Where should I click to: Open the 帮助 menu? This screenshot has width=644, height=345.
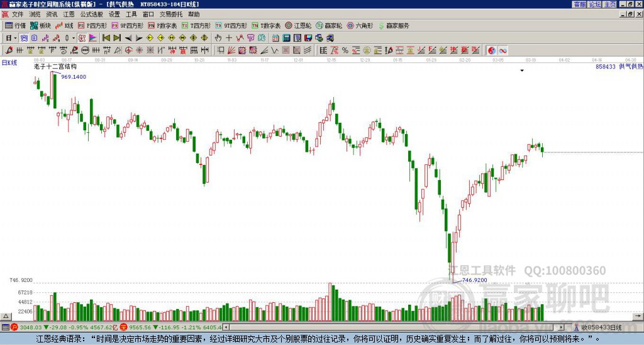[194, 14]
